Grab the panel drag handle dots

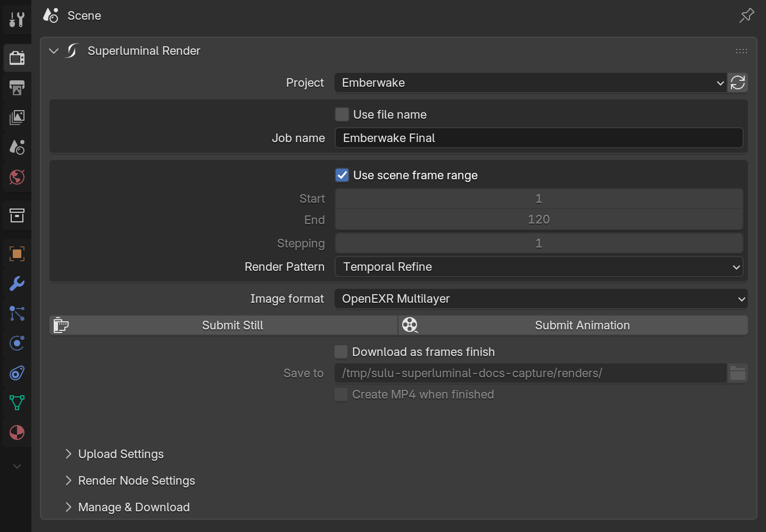coord(742,51)
